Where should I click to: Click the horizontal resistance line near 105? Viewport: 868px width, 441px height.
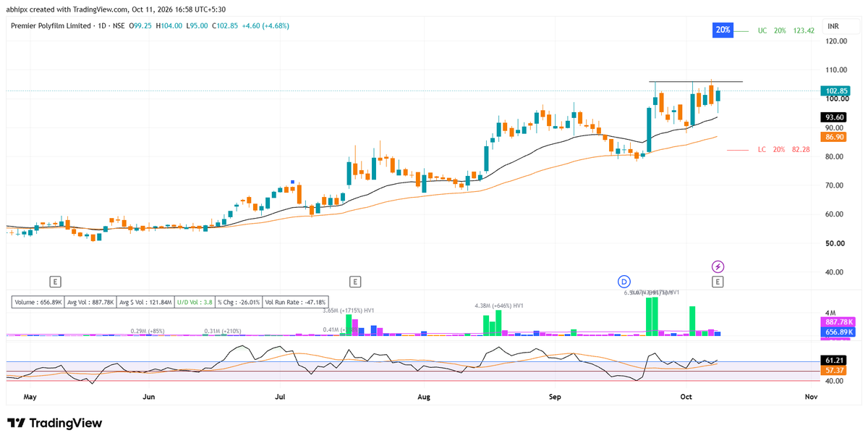click(x=695, y=82)
